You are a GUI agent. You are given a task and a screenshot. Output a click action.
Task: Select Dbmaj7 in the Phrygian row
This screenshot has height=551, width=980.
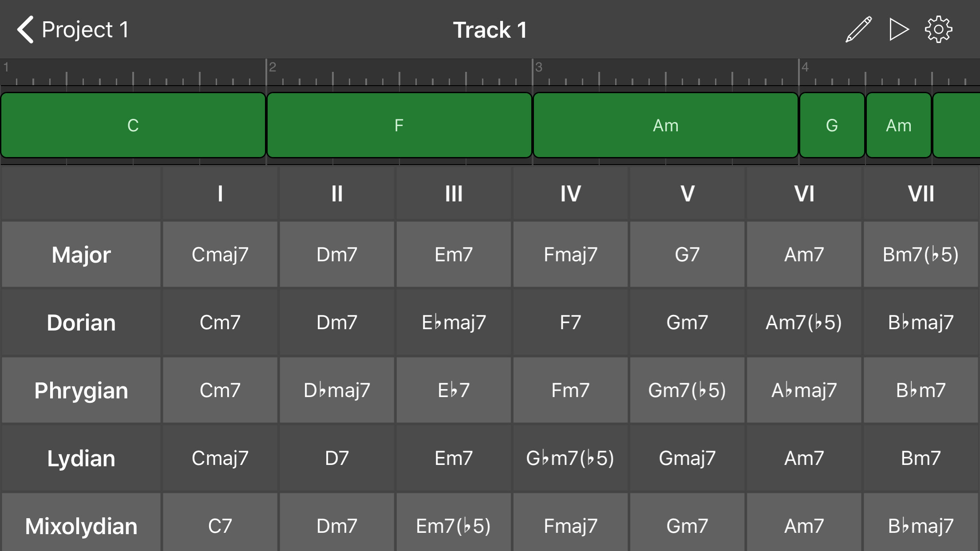(337, 390)
